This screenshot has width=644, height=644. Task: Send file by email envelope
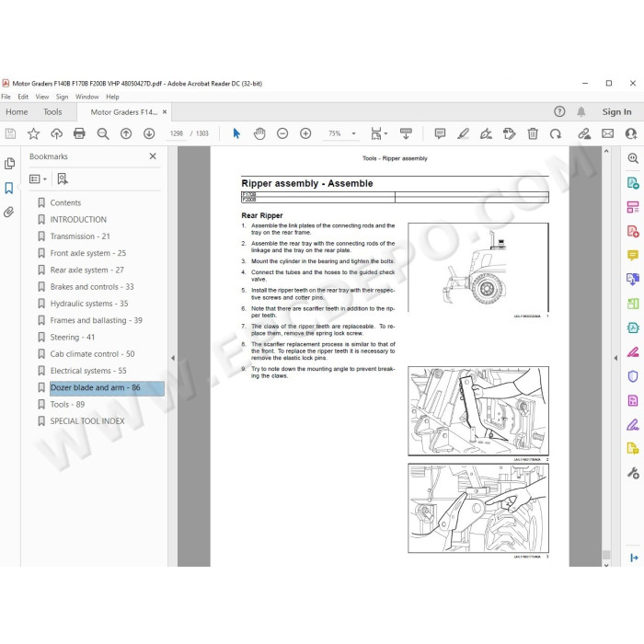click(607, 133)
